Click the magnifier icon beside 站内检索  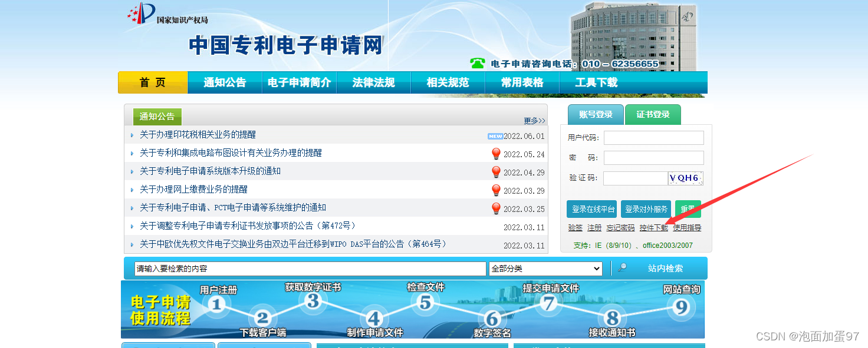pos(622,269)
